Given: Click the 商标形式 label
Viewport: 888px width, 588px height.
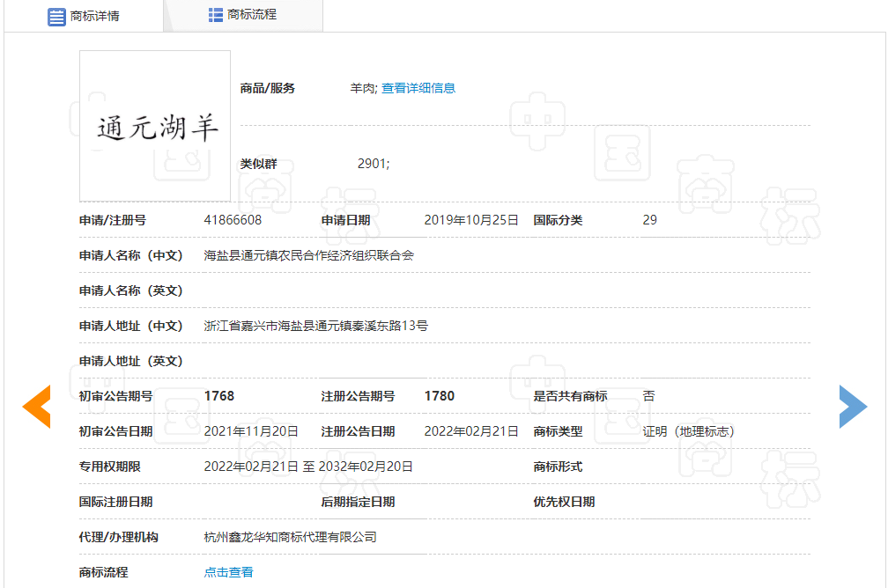Looking at the screenshot, I should coord(558,467).
